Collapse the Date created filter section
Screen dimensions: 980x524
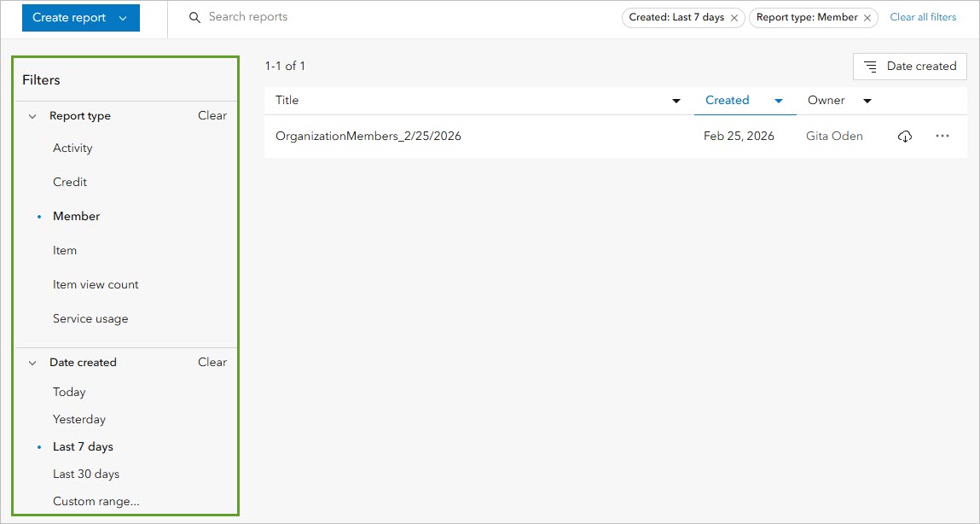point(32,362)
